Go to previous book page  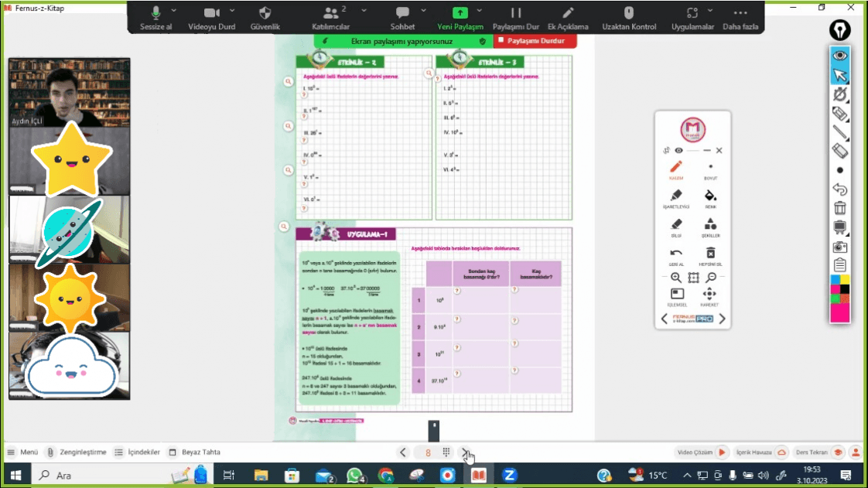coord(403,452)
